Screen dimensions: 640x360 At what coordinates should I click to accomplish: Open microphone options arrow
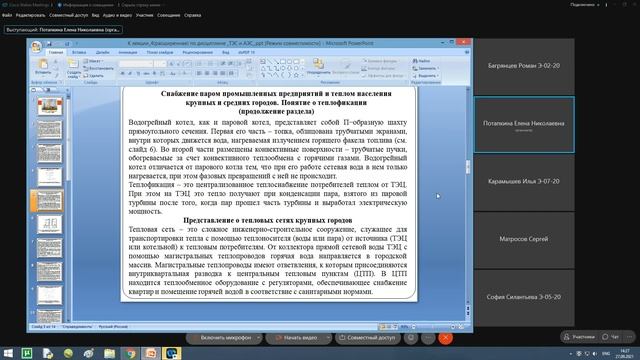[x=258, y=338]
